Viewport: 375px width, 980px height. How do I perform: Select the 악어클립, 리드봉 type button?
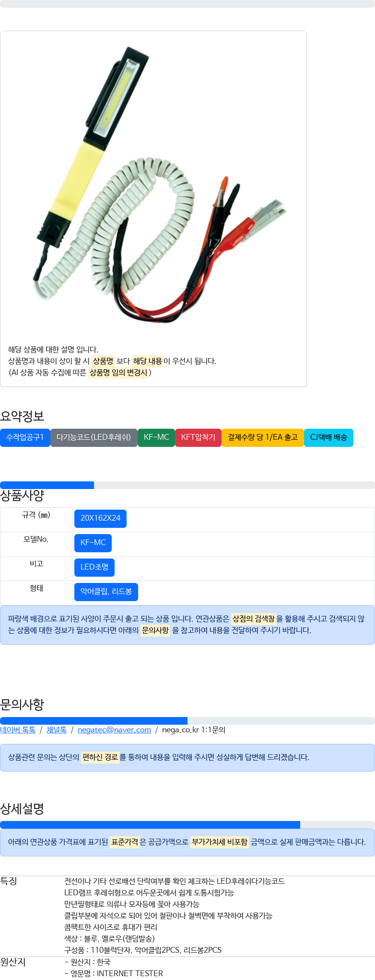(x=106, y=592)
